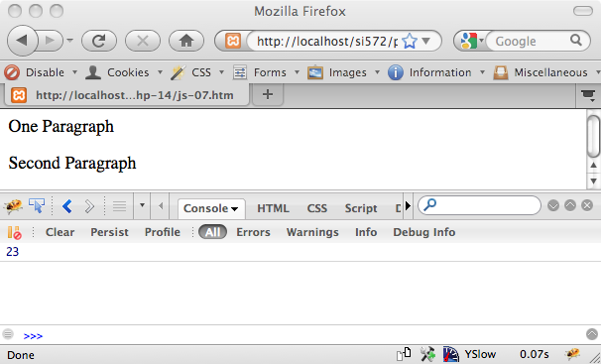Open the Firebug Script panel tab

[361, 208]
